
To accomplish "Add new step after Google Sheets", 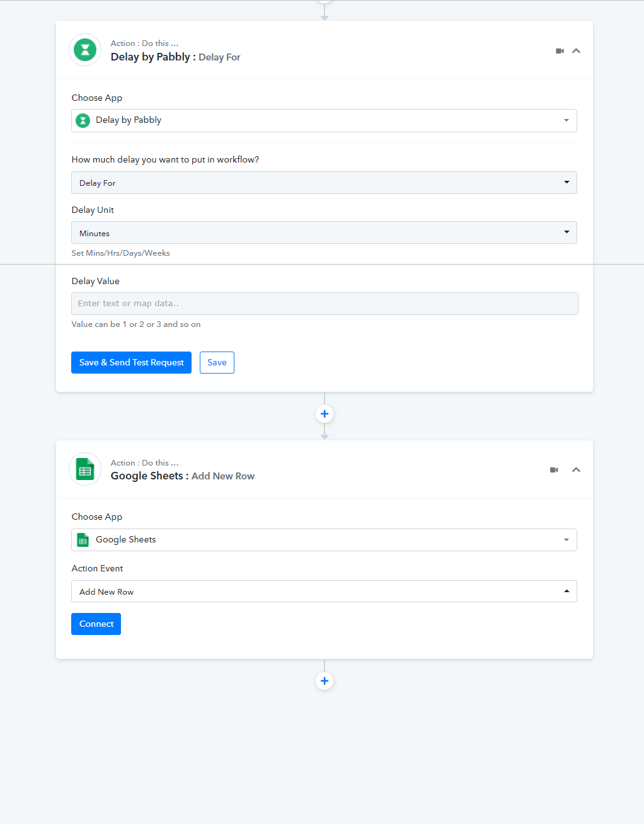I will pyautogui.click(x=325, y=681).
